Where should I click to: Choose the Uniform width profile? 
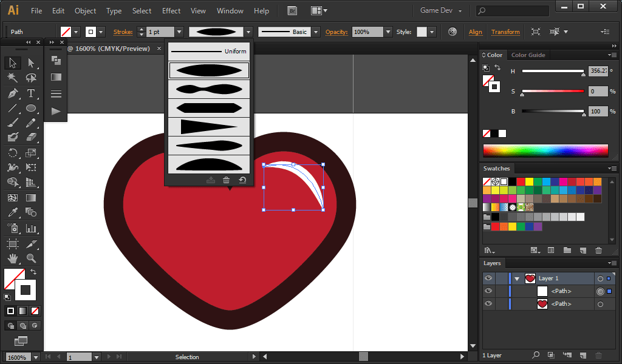click(209, 52)
